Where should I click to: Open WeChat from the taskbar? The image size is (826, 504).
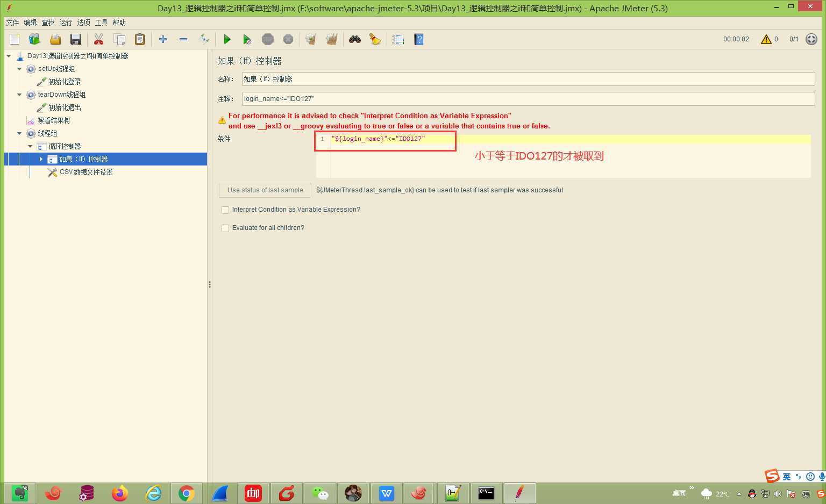[x=320, y=493]
